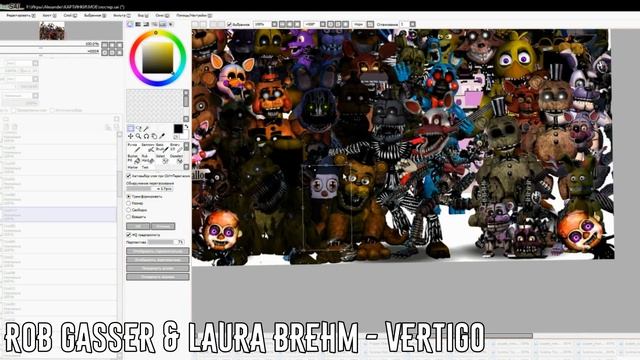Toggle the swatches panel icon
Image resolution: width=640 pixels, height=360 pixels.
(163, 24)
